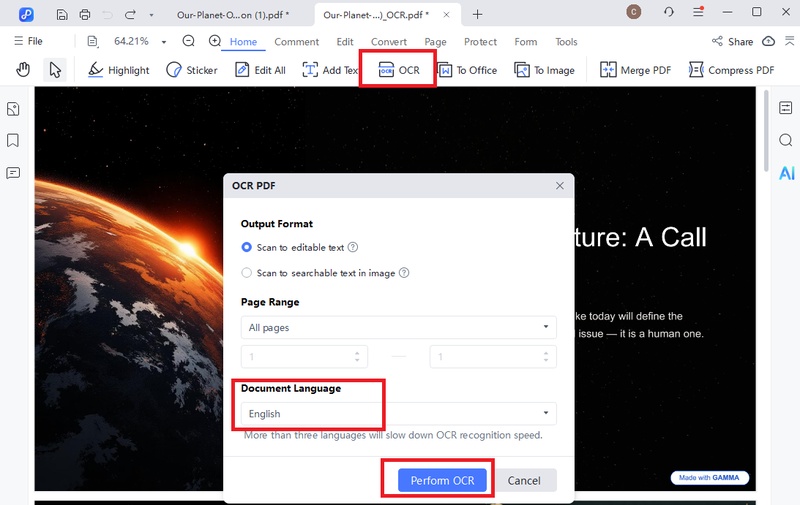The height and width of the screenshot is (505, 800).
Task: Click the Undo arrow icon
Action: pyautogui.click(x=108, y=15)
